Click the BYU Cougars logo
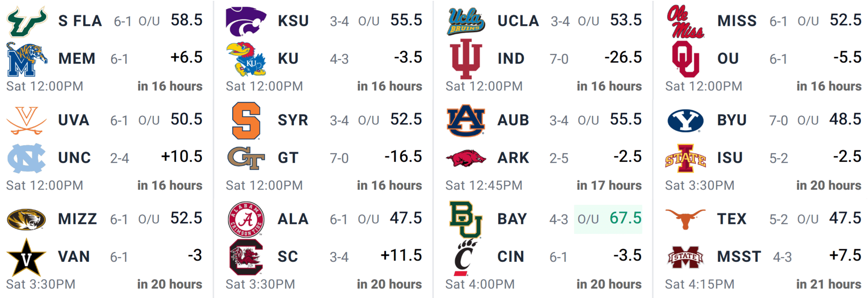This screenshot has height=298, width=868. tap(685, 120)
